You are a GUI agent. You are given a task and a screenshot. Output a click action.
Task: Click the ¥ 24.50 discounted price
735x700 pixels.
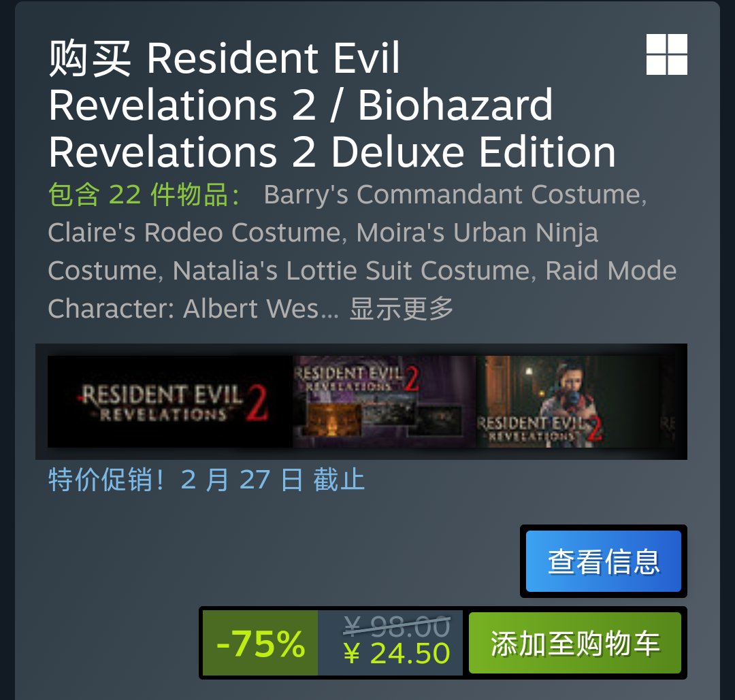click(x=397, y=654)
